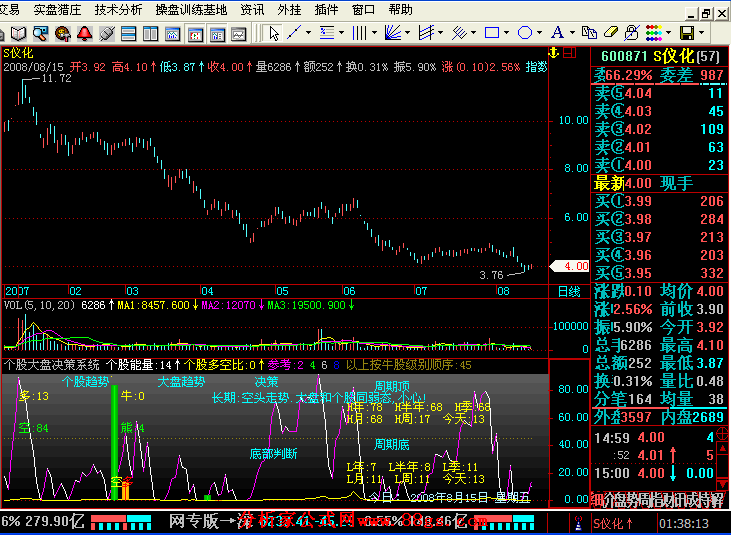
Task: Click the 日线 period label
Action: pos(569,292)
